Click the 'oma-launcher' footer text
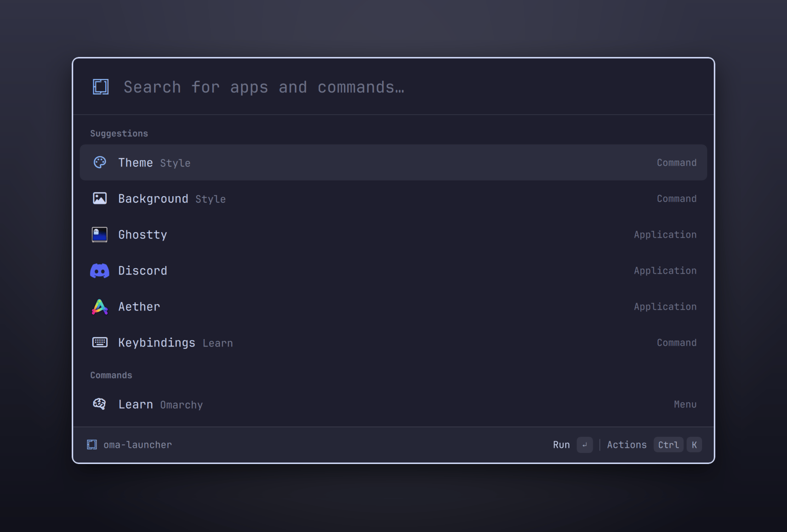This screenshot has width=787, height=532. pos(137,445)
